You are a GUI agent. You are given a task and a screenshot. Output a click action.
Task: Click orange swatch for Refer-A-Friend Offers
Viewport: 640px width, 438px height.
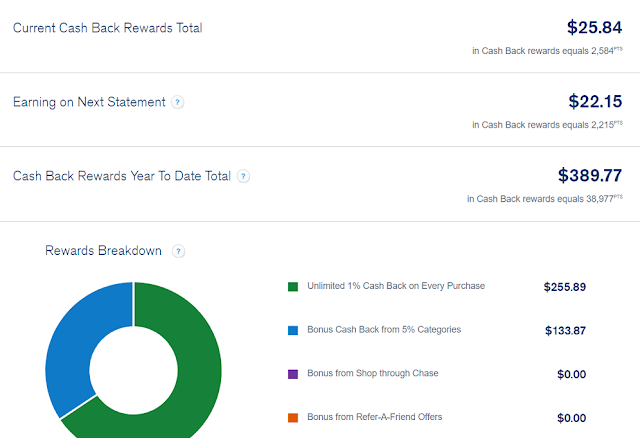pyautogui.click(x=293, y=418)
